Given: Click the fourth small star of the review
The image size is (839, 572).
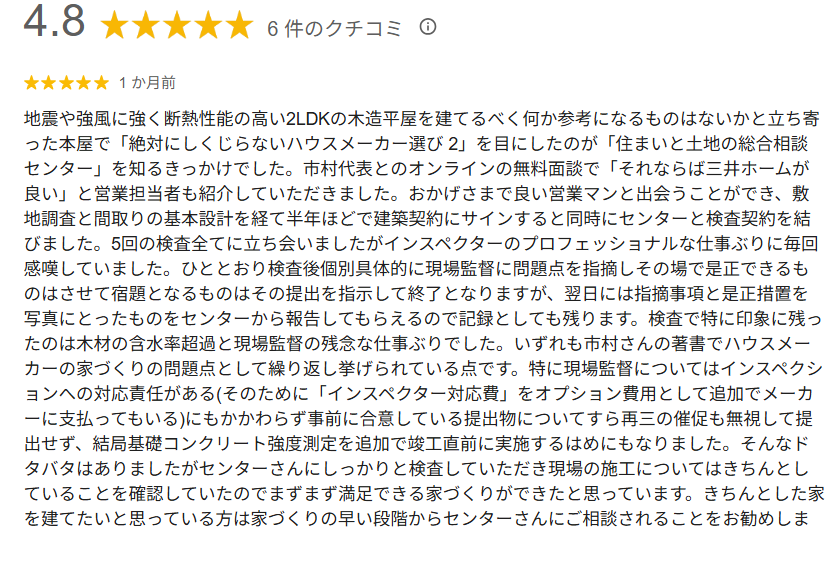Looking at the screenshot, I should 83,82.
